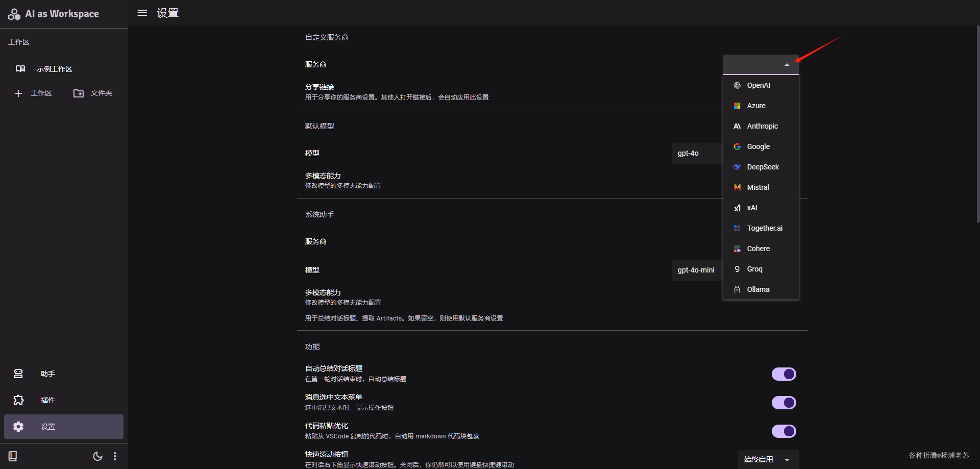Collapse the 服务商 provider dropdown
This screenshot has width=980, height=469.
point(761,65)
